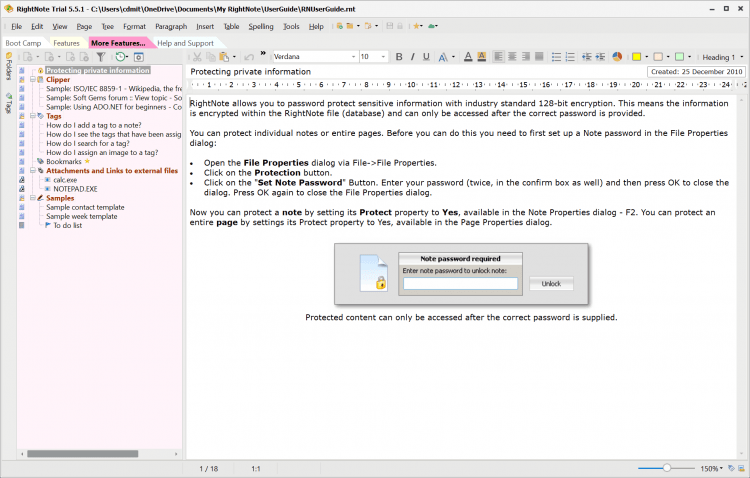
Task: Apply font color with the A icon
Action: (468, 57)
